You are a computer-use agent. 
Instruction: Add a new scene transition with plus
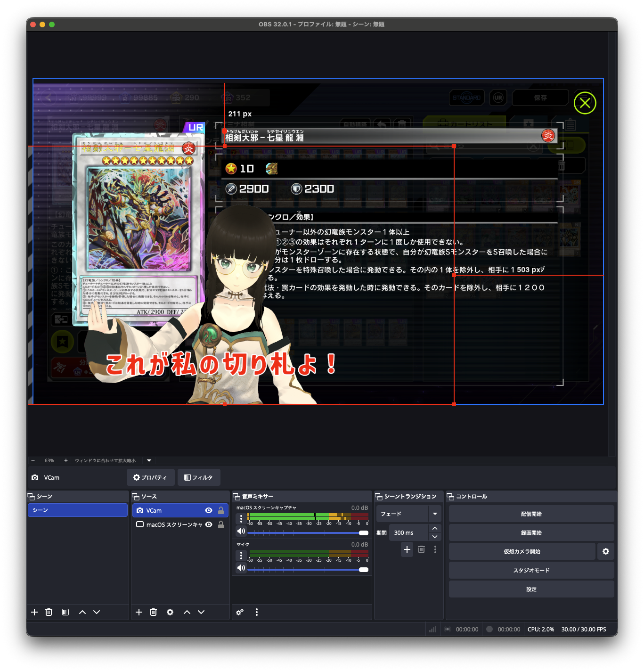coord(407,549)
